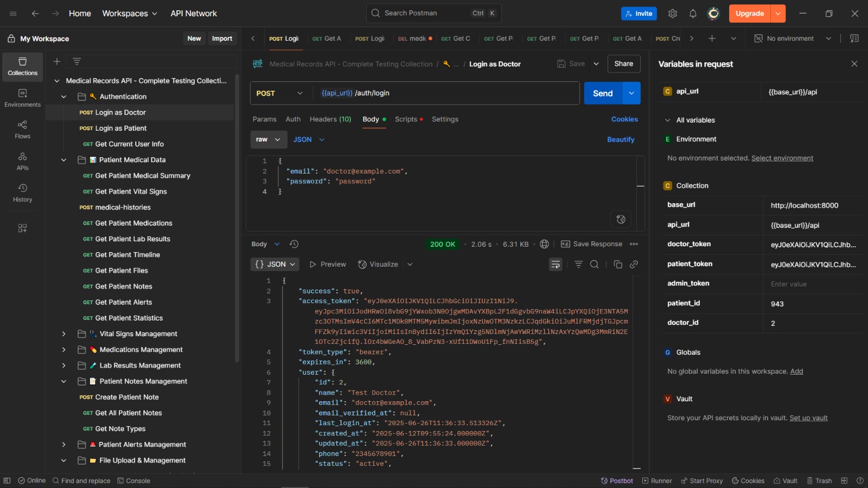Collapse All variables section
Viewport: 868px width, 488px height.
tap(667, 120)
